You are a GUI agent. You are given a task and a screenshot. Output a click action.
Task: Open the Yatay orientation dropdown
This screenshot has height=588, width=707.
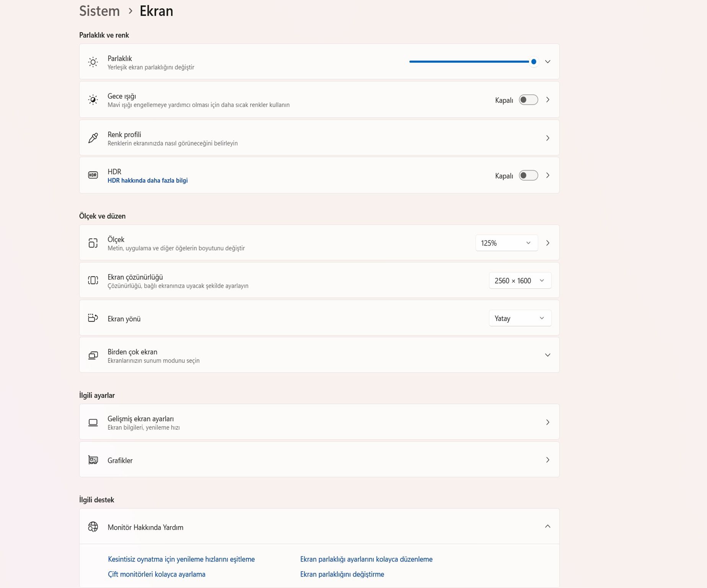[x=520, y=318]
